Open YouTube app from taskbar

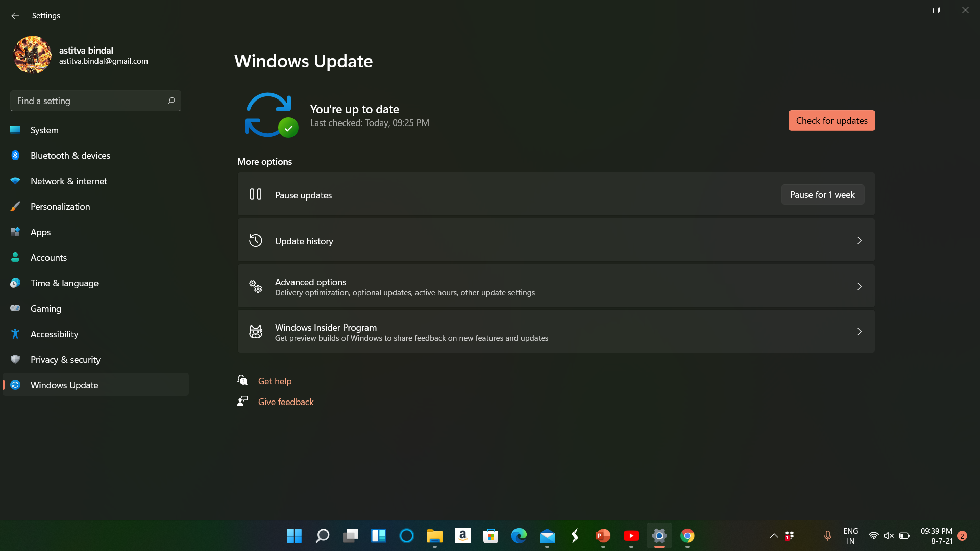631,536
